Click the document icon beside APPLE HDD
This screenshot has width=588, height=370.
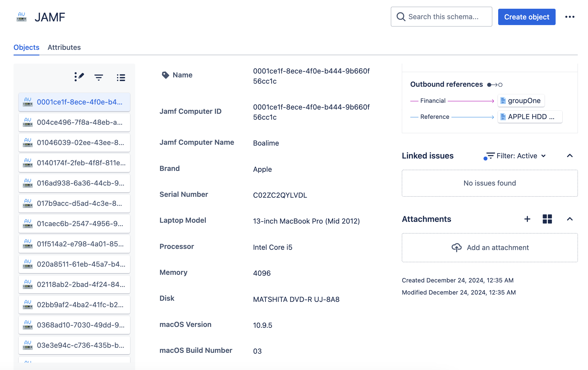[503, 117]
